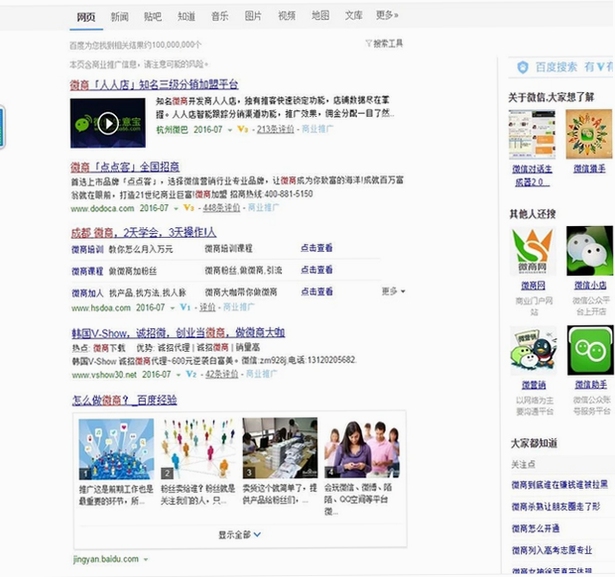Open 微商「人人店」知名三级分销加盟平台 result
Viewport: 615px width, 577px height.
pos(154,84)
